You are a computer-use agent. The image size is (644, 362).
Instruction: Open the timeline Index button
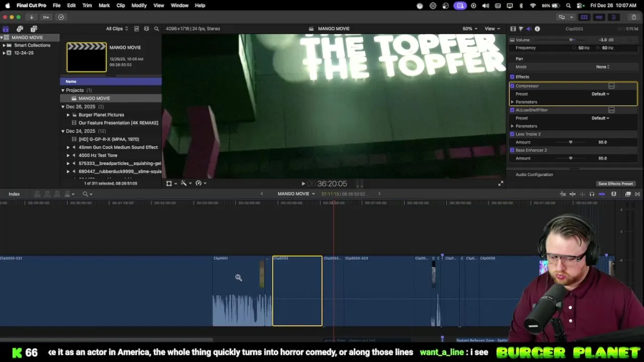(x=14, y=194)
